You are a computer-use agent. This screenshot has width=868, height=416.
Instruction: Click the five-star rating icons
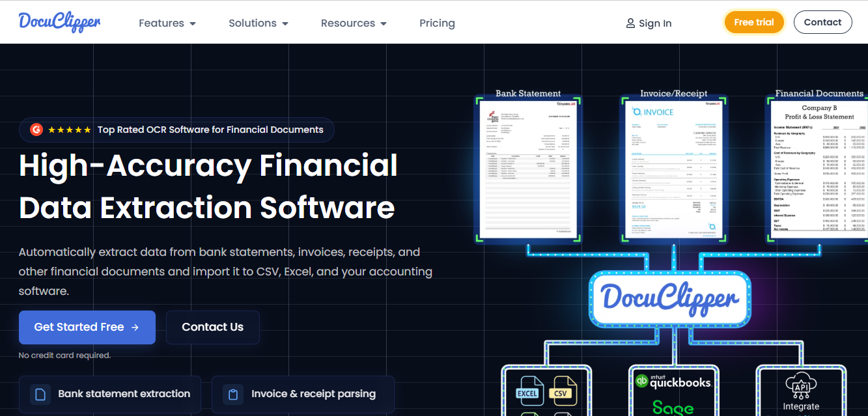[70, 130]
